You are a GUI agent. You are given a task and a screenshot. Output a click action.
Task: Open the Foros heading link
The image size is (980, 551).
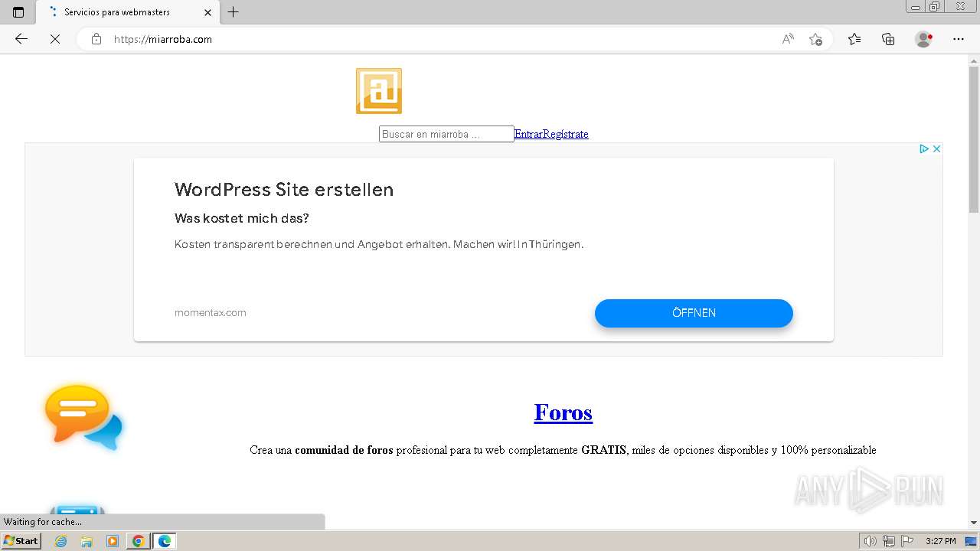[563, 412]
